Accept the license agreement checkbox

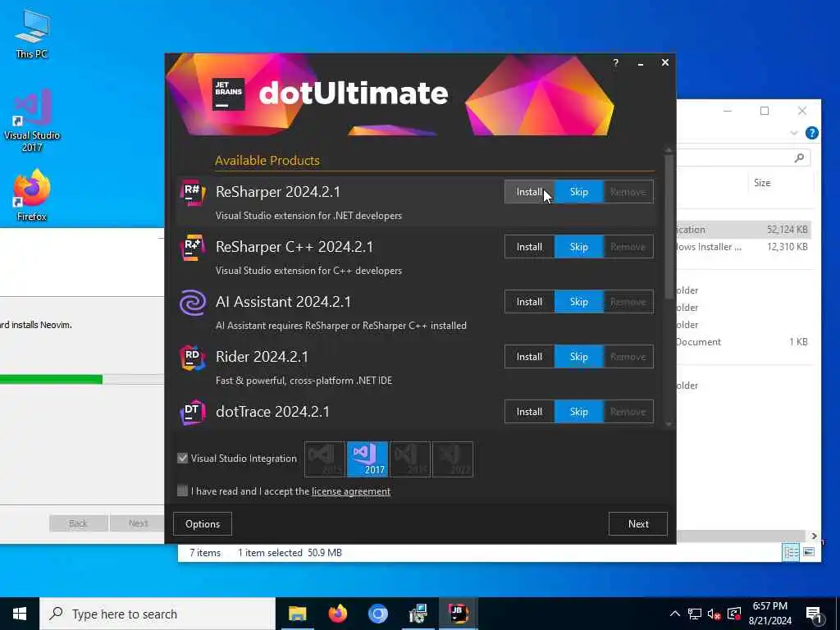183,491
